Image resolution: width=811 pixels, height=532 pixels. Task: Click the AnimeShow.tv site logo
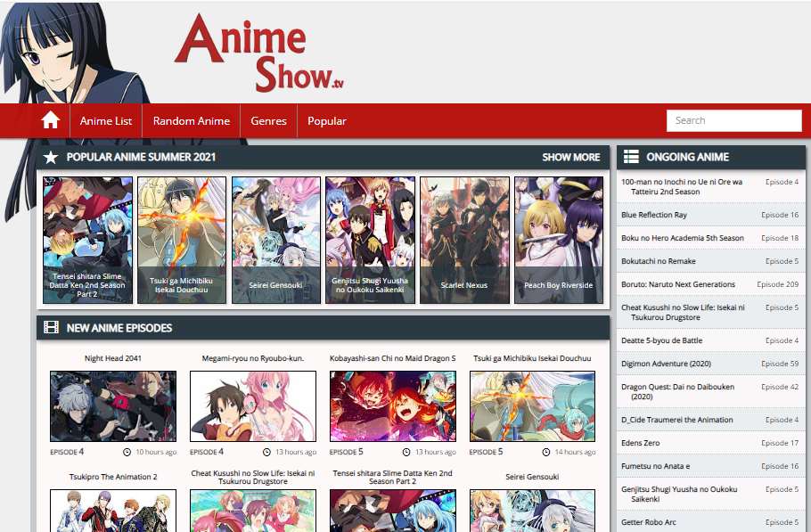click(x=259, y=53)
